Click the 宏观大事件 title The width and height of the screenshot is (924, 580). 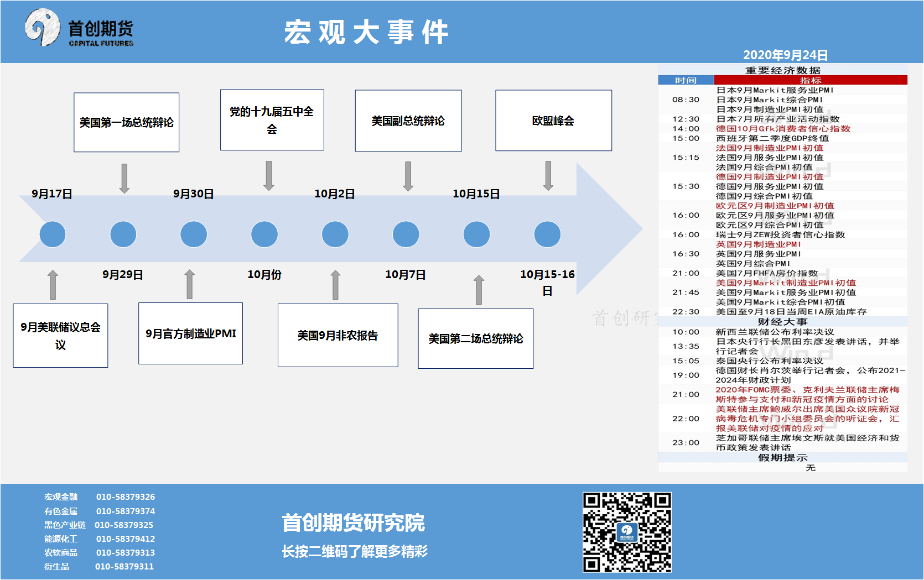click(x=366, y=32)
